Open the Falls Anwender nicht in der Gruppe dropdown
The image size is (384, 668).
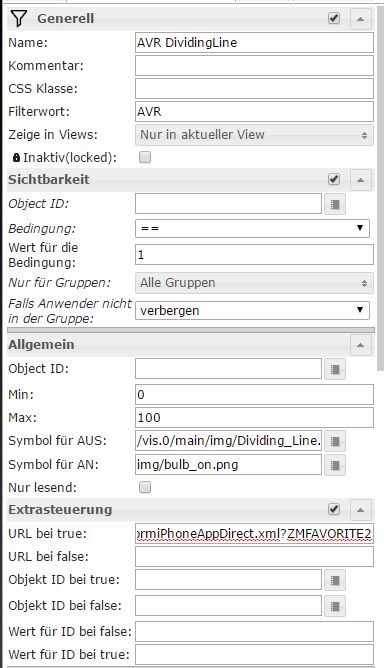252,311
